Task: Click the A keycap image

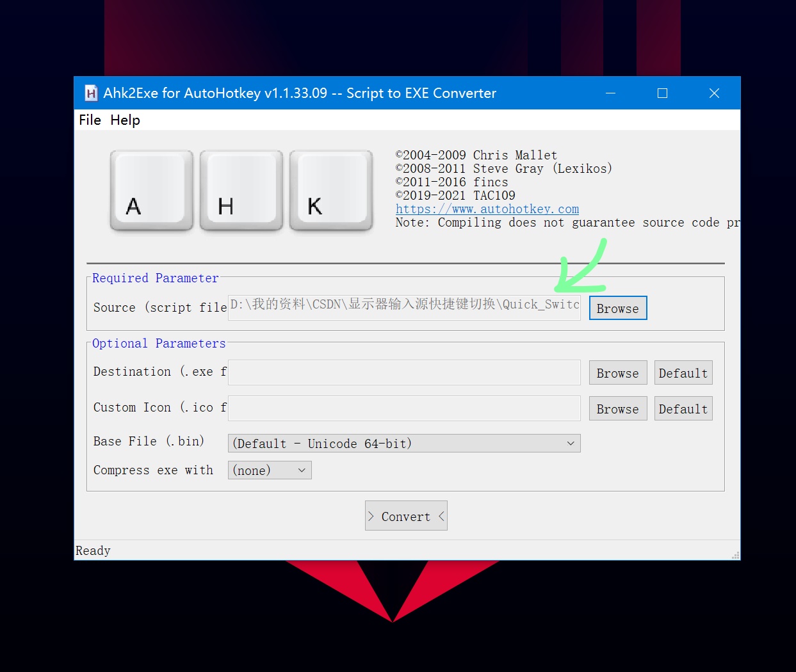Action: [151, 190]
